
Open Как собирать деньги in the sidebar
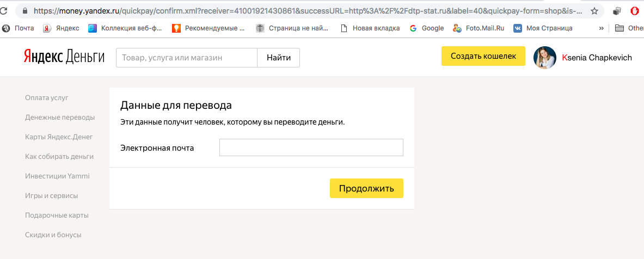(59, 156)
